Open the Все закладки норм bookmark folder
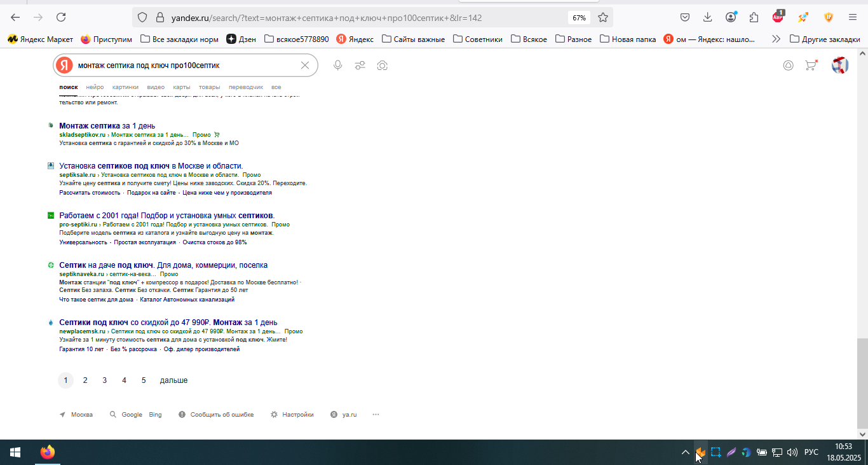The width and height of the screenshot is (868, 465). click(180, 39)
